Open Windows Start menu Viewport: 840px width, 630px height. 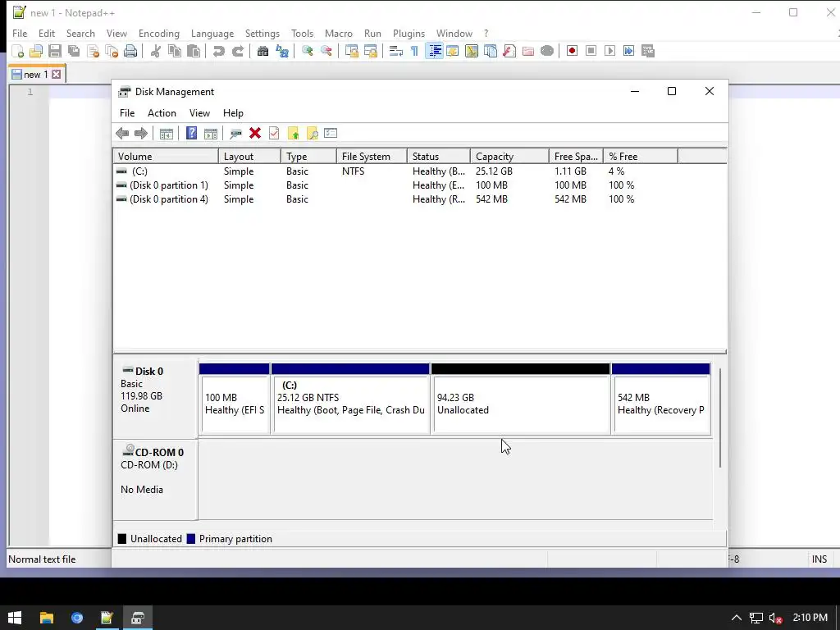pyautogui.click(x=15, y=619)
